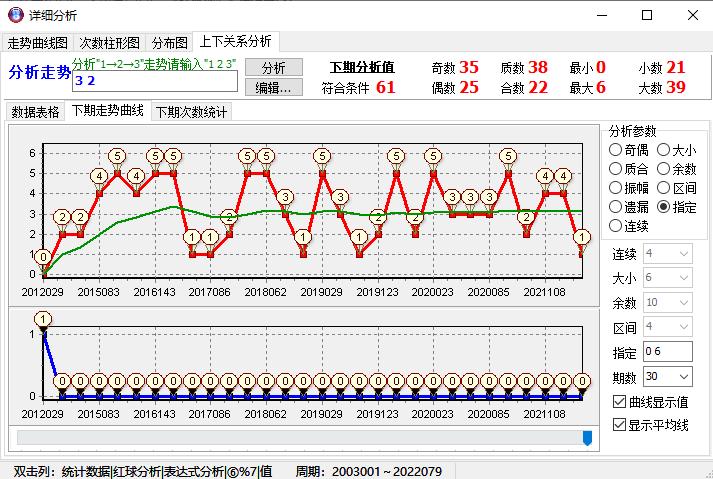The width and height of the screenshot is (713, 479).
Task: Click the 最小 value 0
Action: click(601, 67)
